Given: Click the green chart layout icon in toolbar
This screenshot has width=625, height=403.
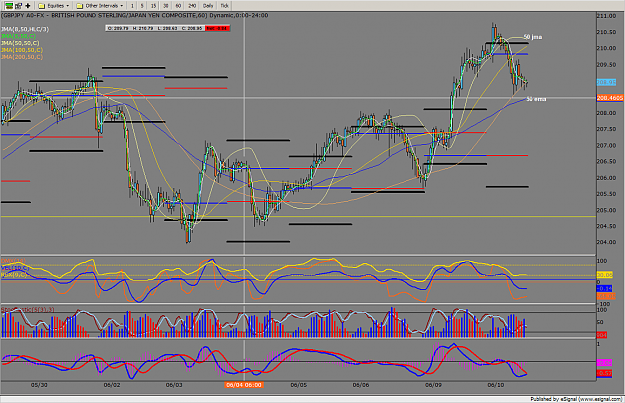Looking at the screenshot, I should [8, 6].
